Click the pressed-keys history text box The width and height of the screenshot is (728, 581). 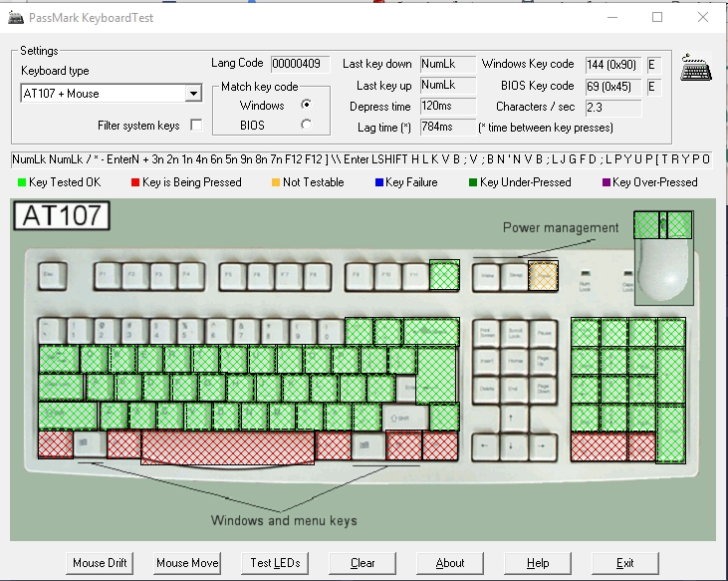pos(362,159)
